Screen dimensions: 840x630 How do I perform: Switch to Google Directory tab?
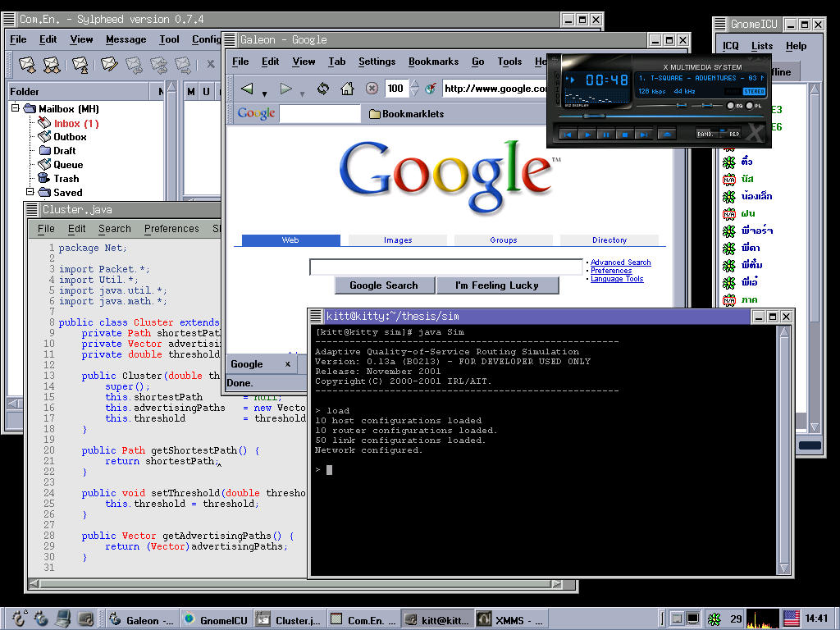609,240
